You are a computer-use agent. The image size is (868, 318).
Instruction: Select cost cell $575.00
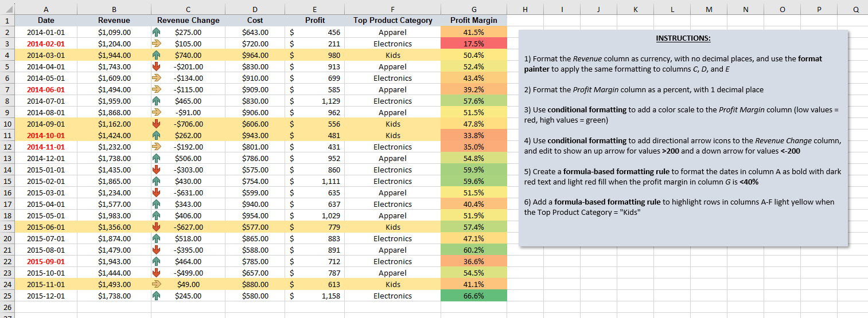(x=255, y=170)
